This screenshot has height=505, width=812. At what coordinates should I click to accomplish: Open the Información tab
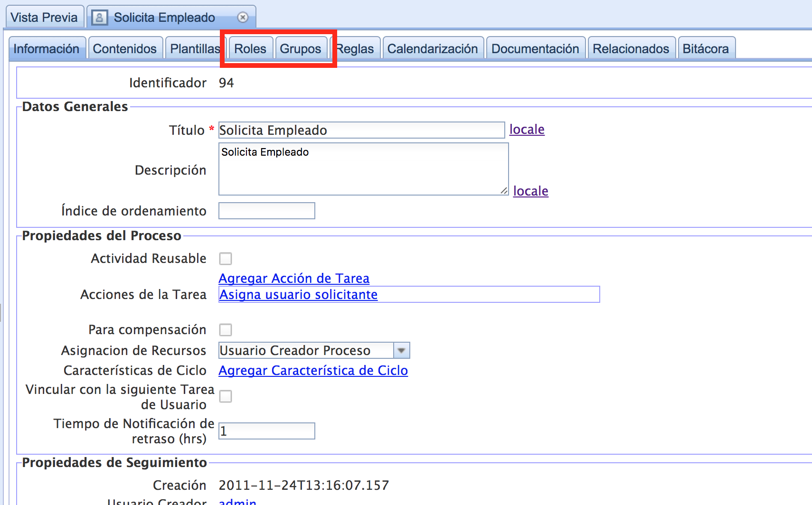pyautogui.click(x=47, y=48)
